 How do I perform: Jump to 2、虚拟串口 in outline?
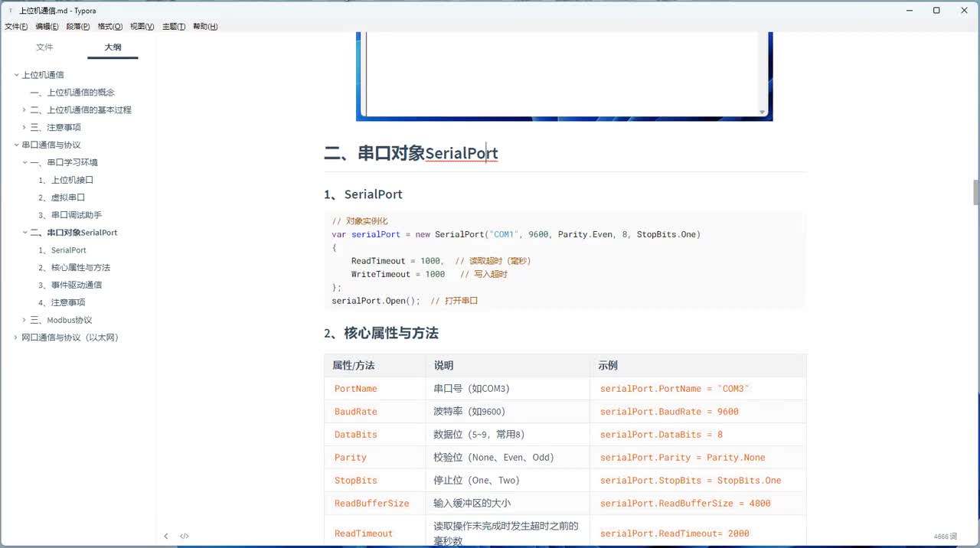tap(62, 197)
